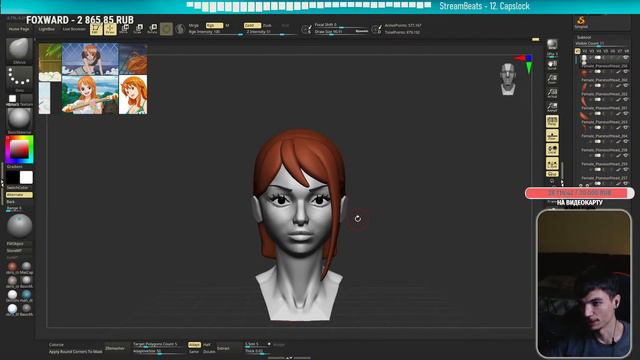The height and width of the screenshot is (360, 640).
Task: Click the Half polygon count button
Action: coord(207,345)
